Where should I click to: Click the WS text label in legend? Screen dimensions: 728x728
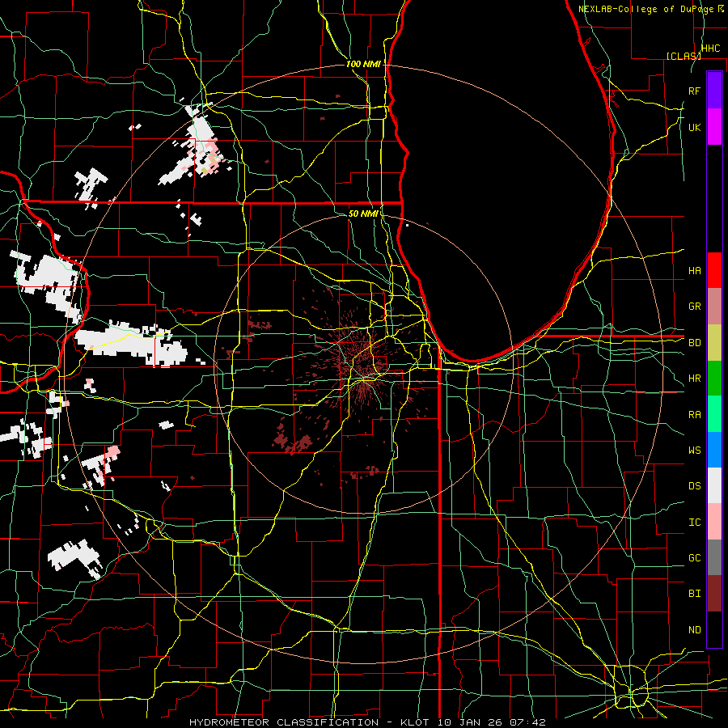694,451
